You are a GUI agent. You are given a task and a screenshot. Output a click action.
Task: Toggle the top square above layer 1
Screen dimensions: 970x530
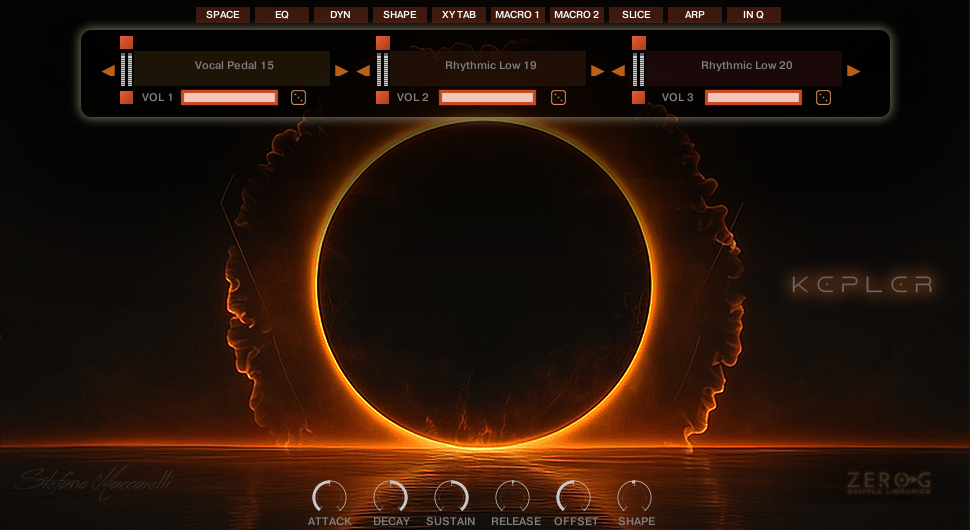[x=126, y=43]
